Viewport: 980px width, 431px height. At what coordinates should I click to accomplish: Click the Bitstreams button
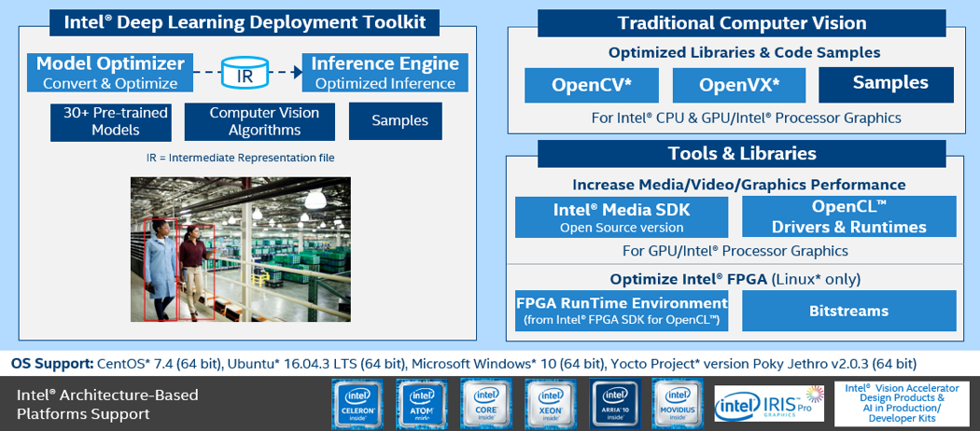(x=848, y=311)
